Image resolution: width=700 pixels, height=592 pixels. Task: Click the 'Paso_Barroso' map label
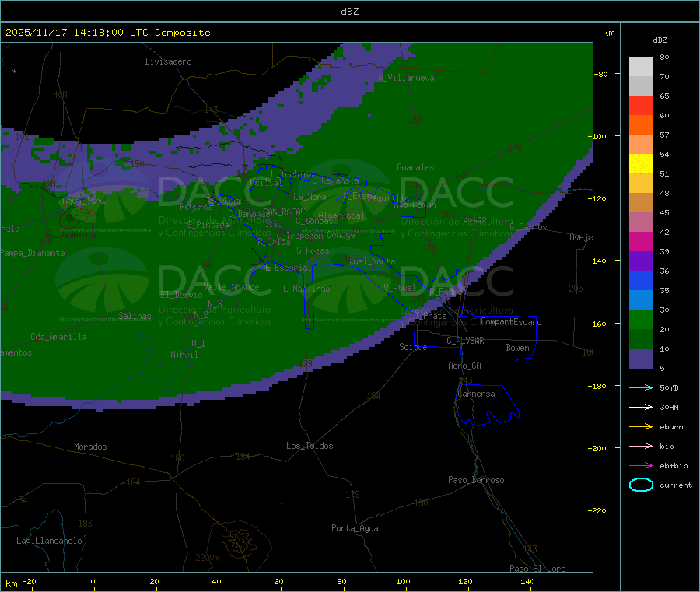click(476, 480)
